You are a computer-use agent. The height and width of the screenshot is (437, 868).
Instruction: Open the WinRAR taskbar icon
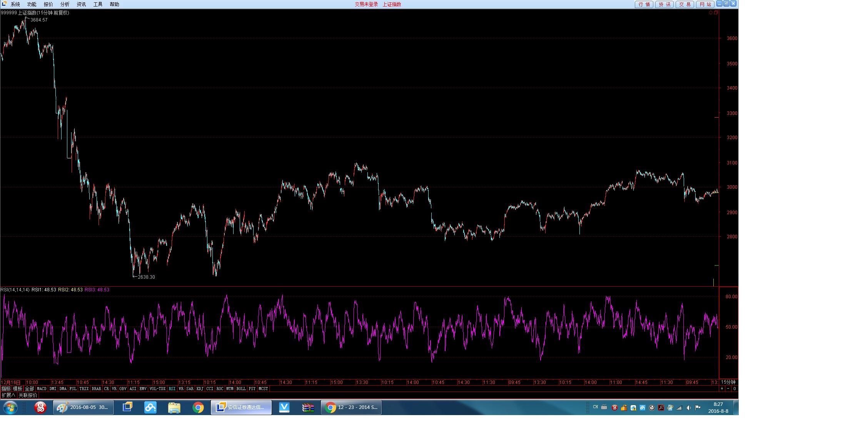(308, 407)
